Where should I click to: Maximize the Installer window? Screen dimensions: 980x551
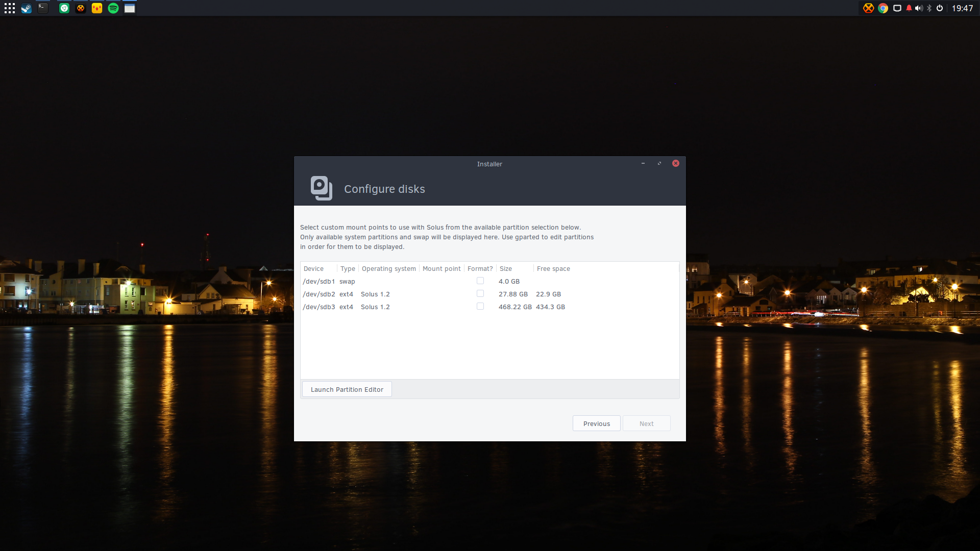tap(659, 163)
